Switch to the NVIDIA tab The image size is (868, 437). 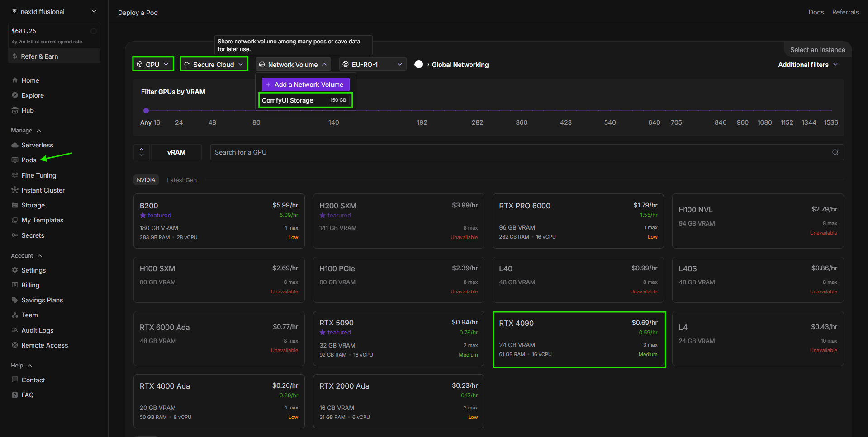[146, 180]
